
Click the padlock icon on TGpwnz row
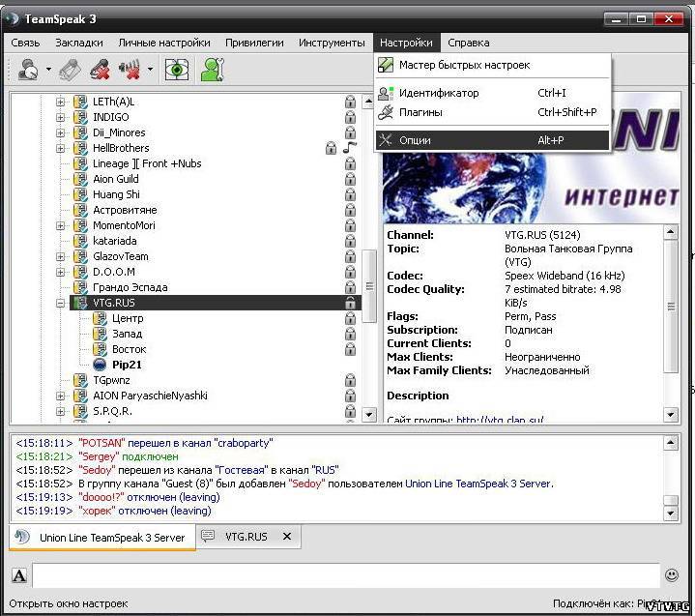point(350,380)
